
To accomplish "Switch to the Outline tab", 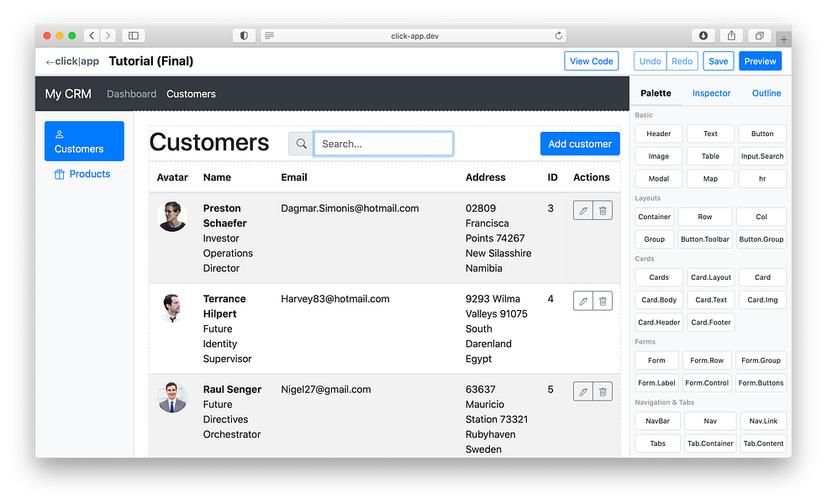I will click(766, 93).
